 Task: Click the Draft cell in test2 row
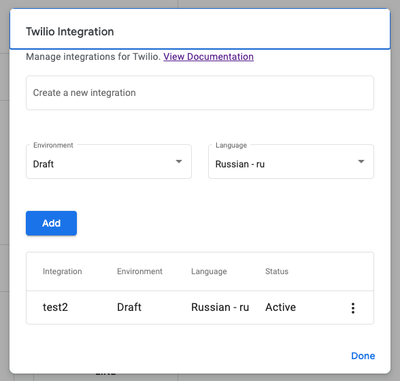[129, 307]
